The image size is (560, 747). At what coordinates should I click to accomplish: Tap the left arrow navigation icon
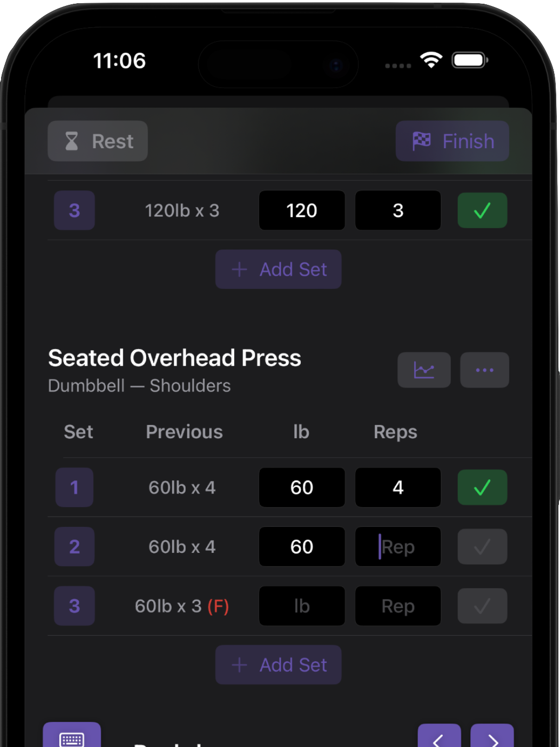click(438, 740)
